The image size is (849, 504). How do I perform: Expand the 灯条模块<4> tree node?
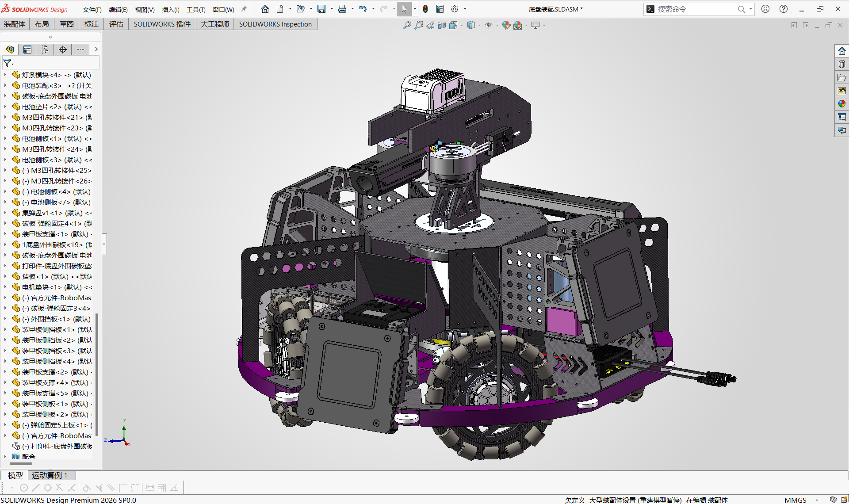tap(5, 75)
